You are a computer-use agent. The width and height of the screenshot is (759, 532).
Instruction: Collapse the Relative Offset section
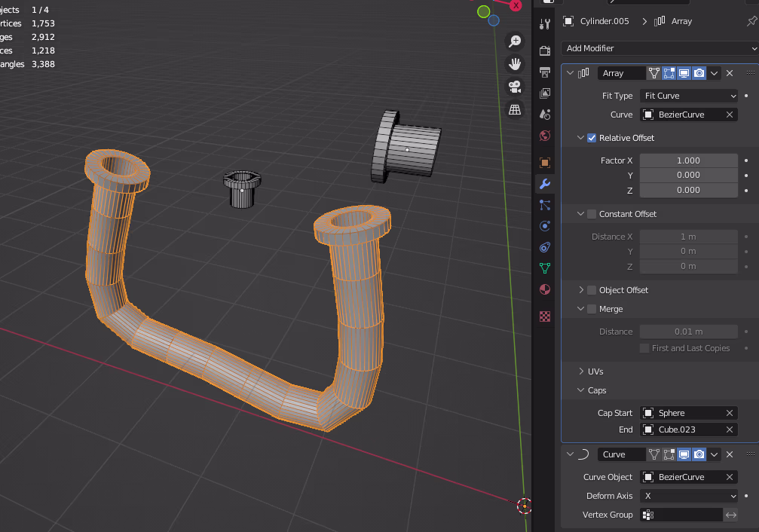pos(580,138)
